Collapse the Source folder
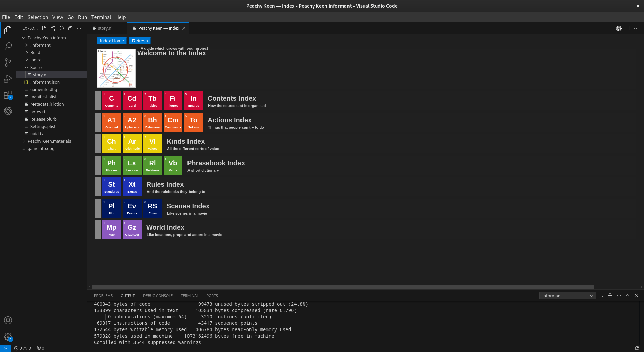 [x=51, y=67]
